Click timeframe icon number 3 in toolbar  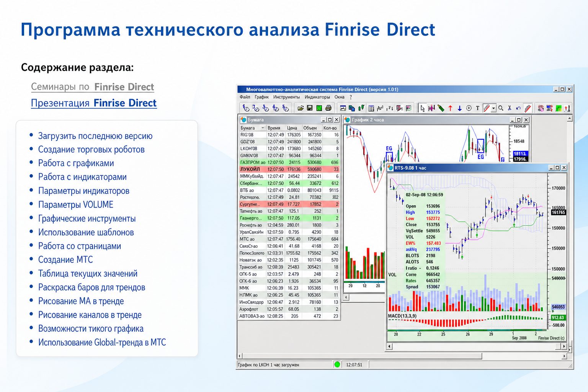click(x=266, y=108)
